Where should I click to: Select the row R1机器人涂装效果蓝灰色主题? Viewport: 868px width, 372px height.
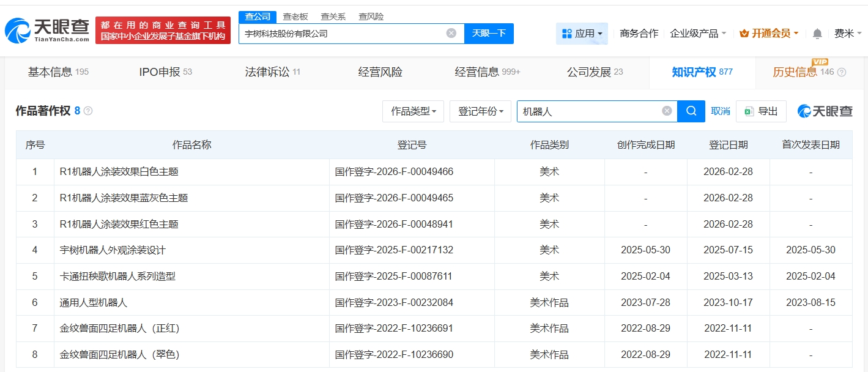[434, 198]
